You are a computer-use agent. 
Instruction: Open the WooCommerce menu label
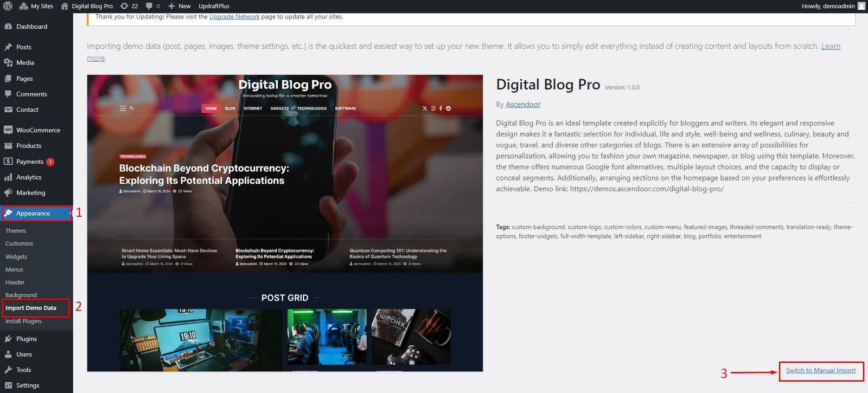tap(38, 130)
